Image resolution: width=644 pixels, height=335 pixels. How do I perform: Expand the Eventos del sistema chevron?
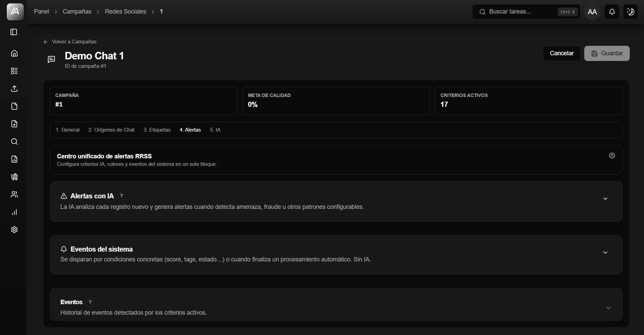pyautogui.click(x=605, y=253)
